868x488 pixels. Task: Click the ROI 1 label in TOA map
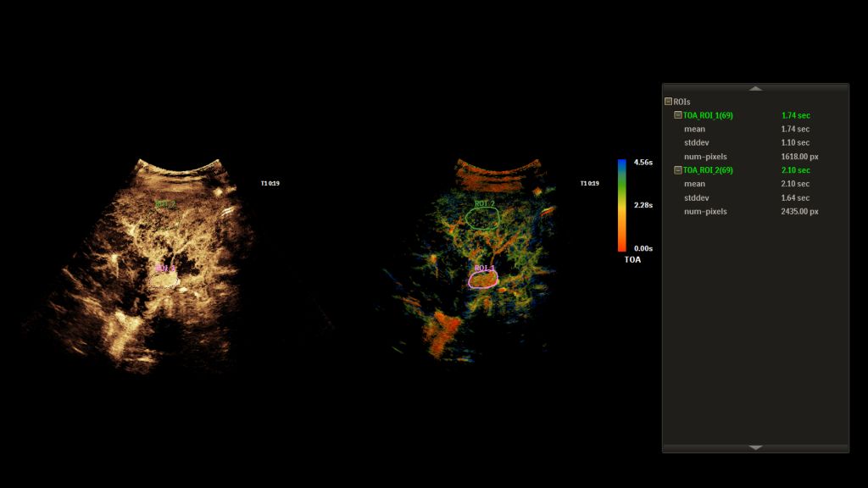484,269
